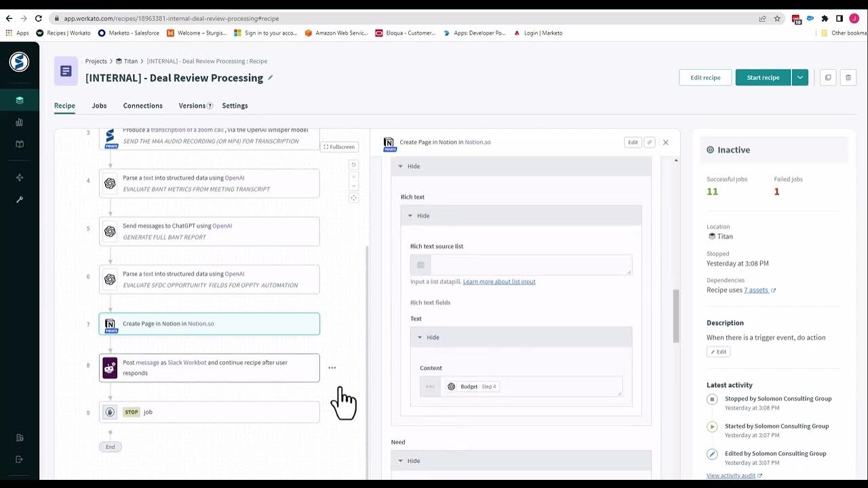868x488 pixels.
Task: Open the View activity audit link
Action: pos(734,476)
